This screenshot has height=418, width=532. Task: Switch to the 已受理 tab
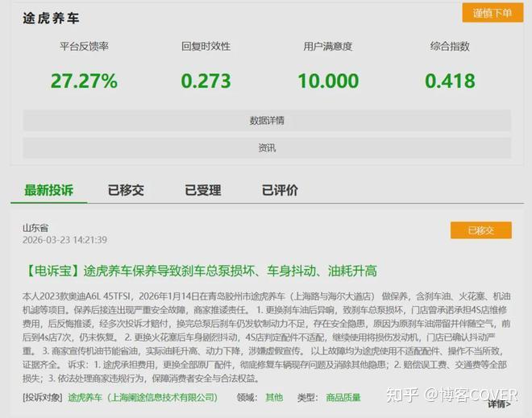(203, 190)
